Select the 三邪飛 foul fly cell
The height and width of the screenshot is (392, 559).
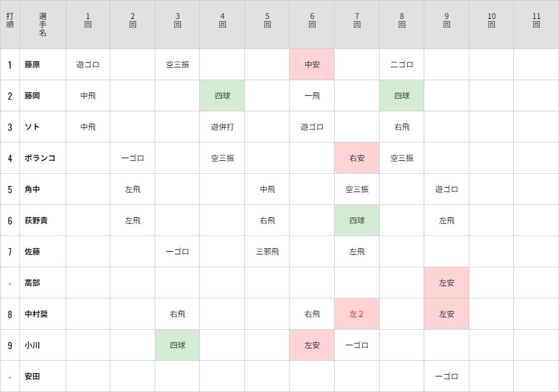click(267, 252)
